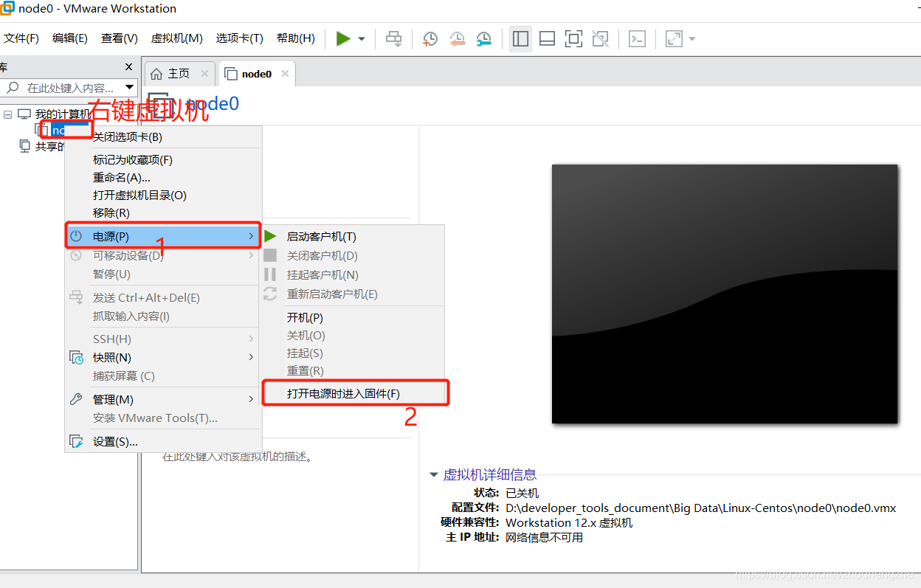Click the green play icon beside 启动客户机(T)
The width and height of the screenshot is (921, 588).
271,236
